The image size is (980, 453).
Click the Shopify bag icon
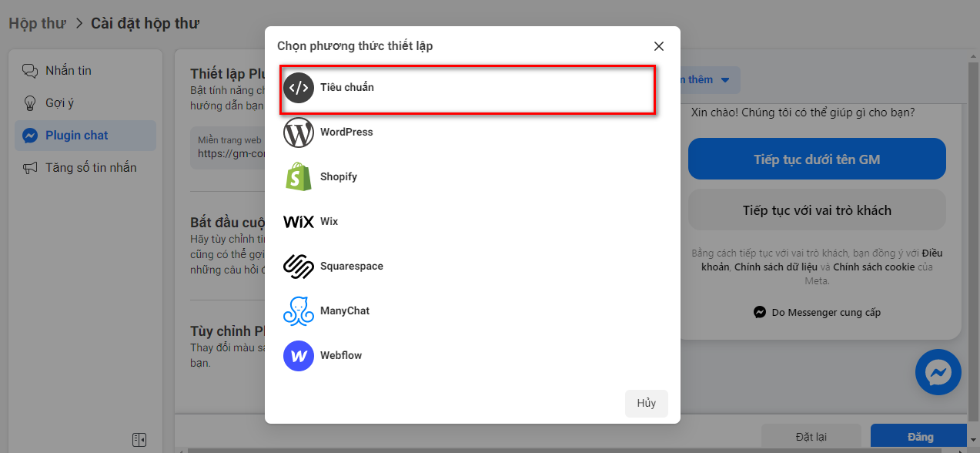(x=299, y=177)
